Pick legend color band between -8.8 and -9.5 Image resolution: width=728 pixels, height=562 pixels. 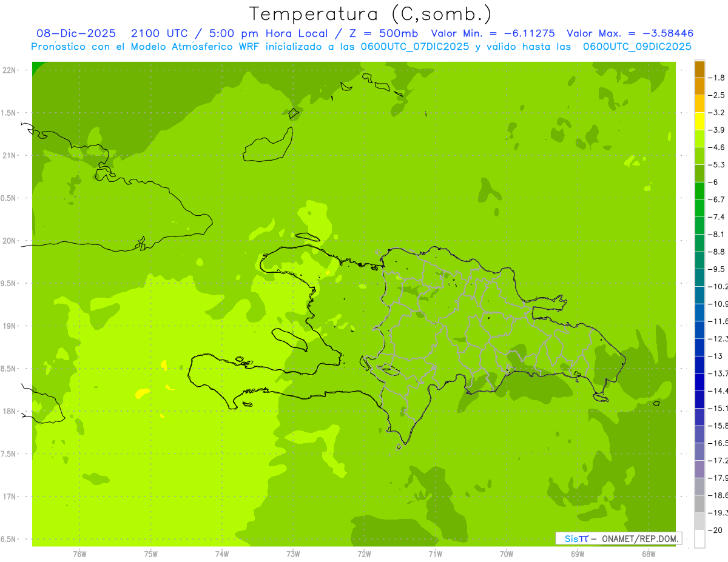click(699, 261)
